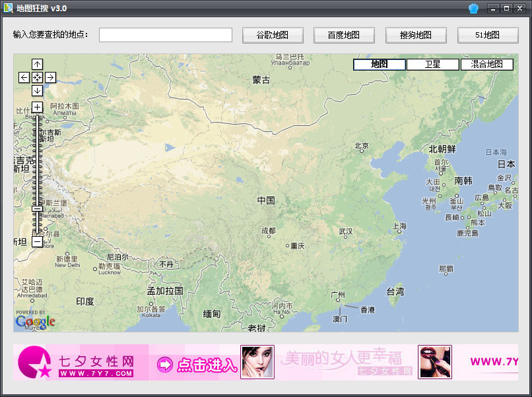532x397 pixels.
Task: Click the 武汉 city label
Action: point(346,231)
